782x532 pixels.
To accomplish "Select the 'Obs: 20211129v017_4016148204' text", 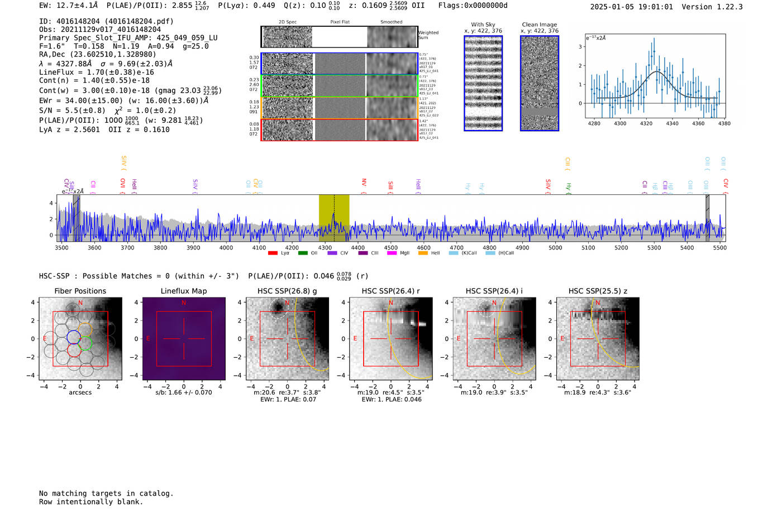I will [100, 30].
